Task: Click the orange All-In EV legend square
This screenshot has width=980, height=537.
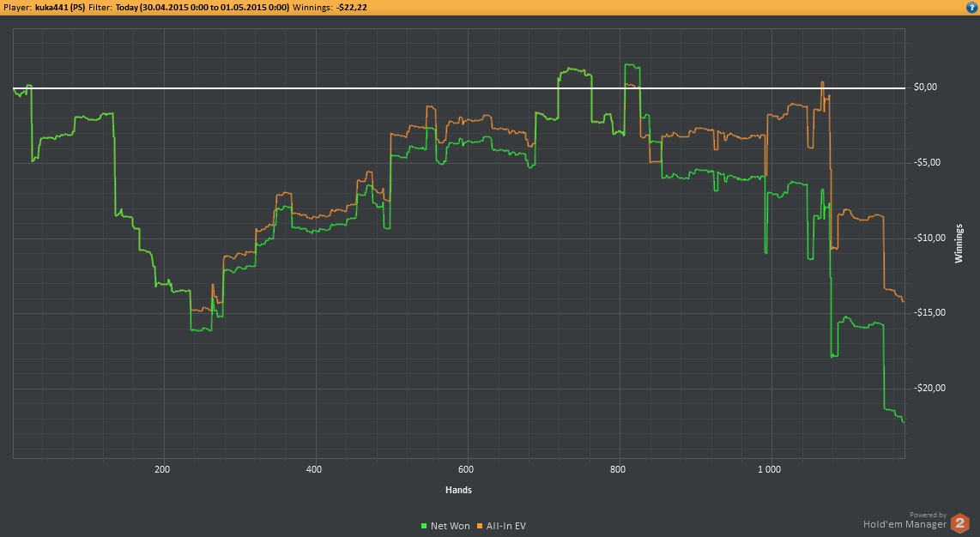Action: click(480, 526)
